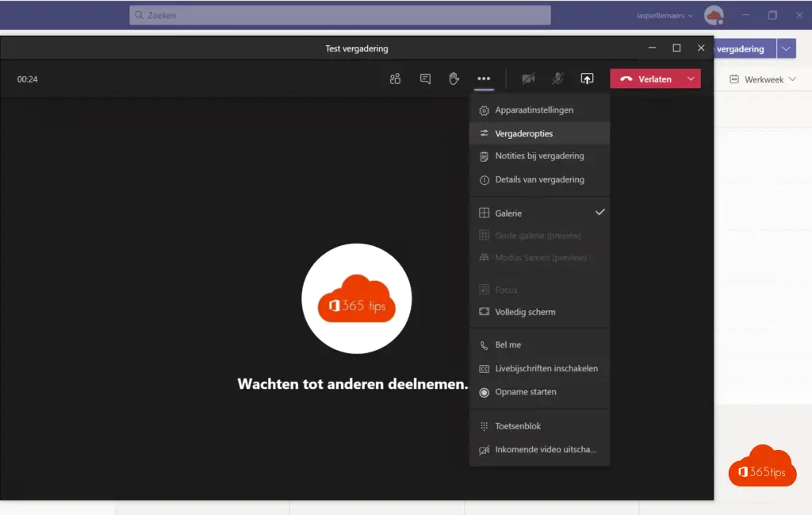The height and width of the screenshot is (515, 812).
Task: Click the grid icon beside Galerie
Action: click(485, 213)
